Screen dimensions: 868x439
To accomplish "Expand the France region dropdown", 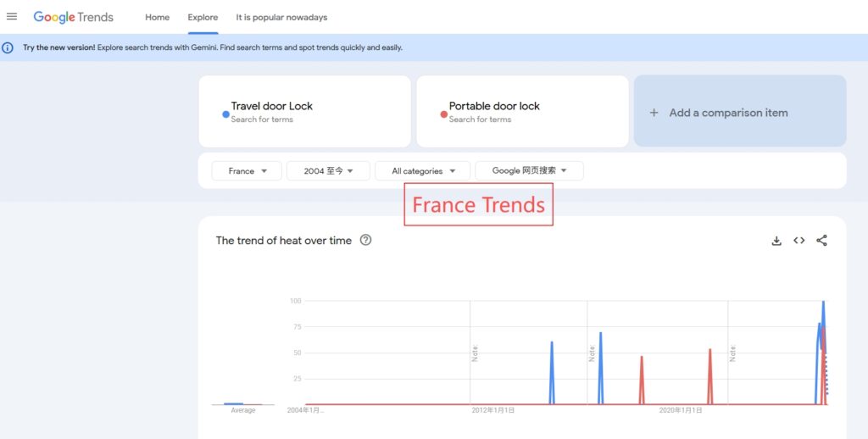I will 247,171.
